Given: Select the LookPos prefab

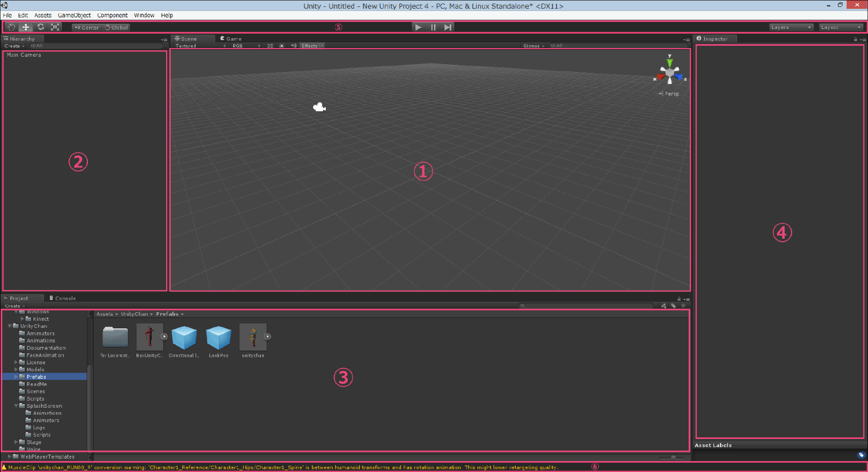Looking at the screenshot, I should tap(219, 337).
